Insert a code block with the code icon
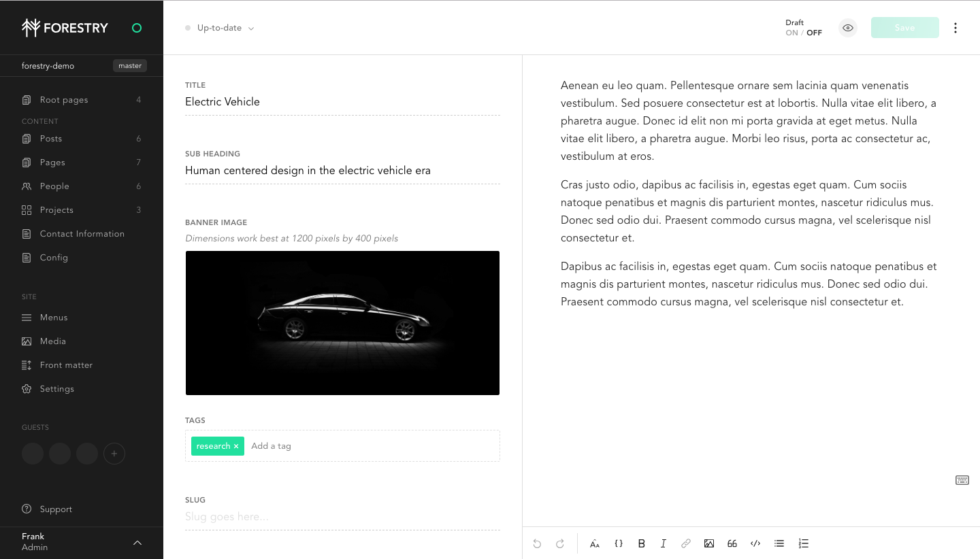980x559 pixels. pyautogui.click(x=755, y=543)
